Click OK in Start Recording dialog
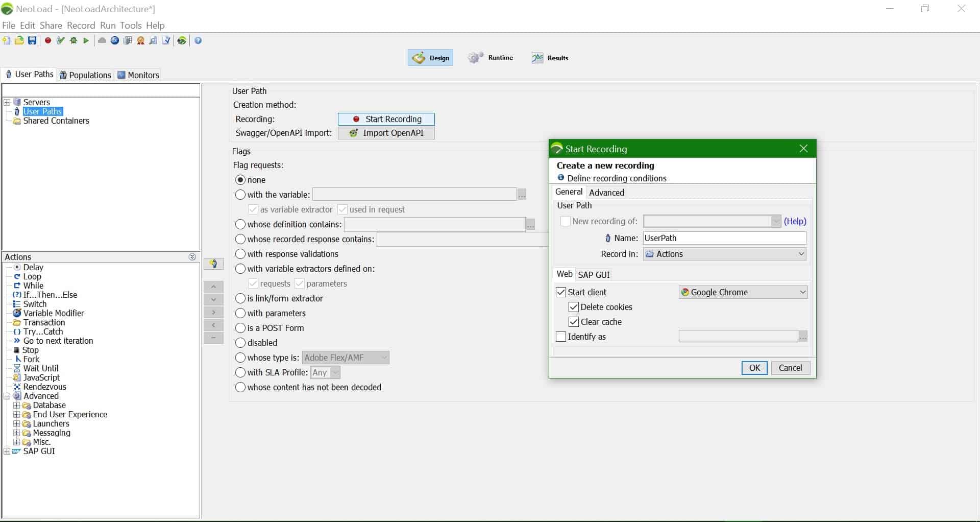Image resolution: width=980 pixels, height=522 pixels. tap(754, 368)
